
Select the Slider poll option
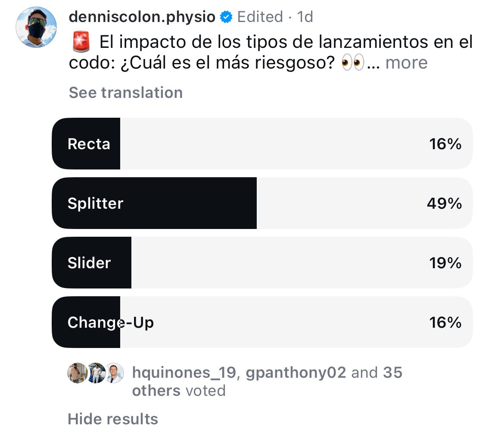pos(262,263)
